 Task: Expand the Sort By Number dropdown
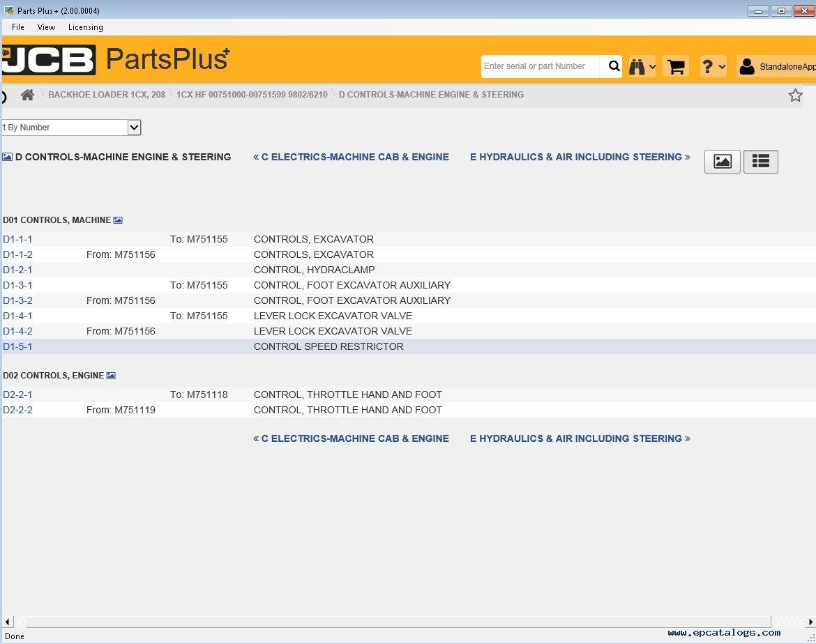pyautogui.click(x=135, y=128)
